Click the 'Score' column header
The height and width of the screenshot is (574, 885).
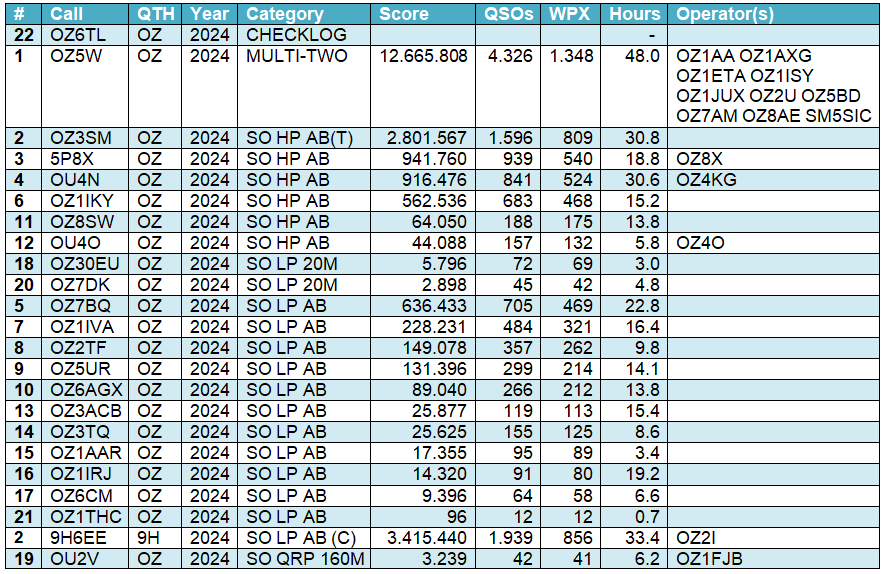click(x=404, y=14)
